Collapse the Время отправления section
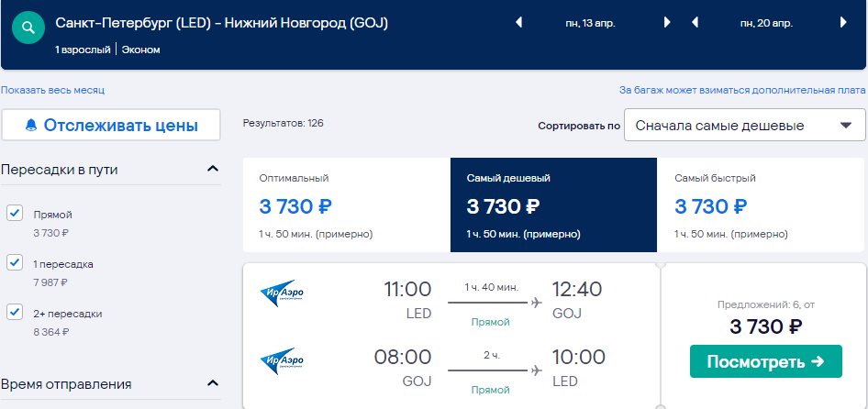Screen dimensions: 868x409 click(213, 382)
